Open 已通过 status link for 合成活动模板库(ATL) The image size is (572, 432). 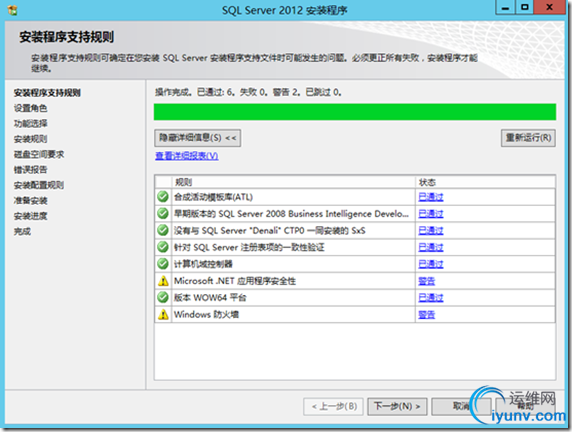(430, 197)
